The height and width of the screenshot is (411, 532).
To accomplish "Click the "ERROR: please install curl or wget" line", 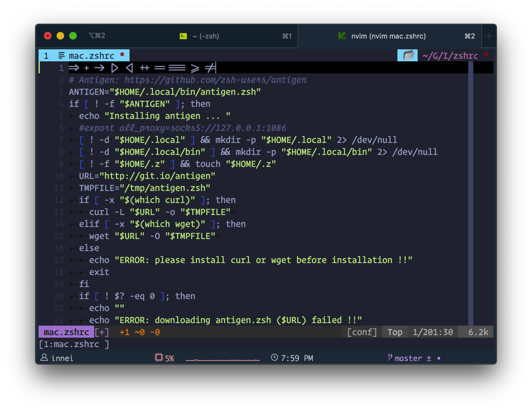I will point(251,260).
